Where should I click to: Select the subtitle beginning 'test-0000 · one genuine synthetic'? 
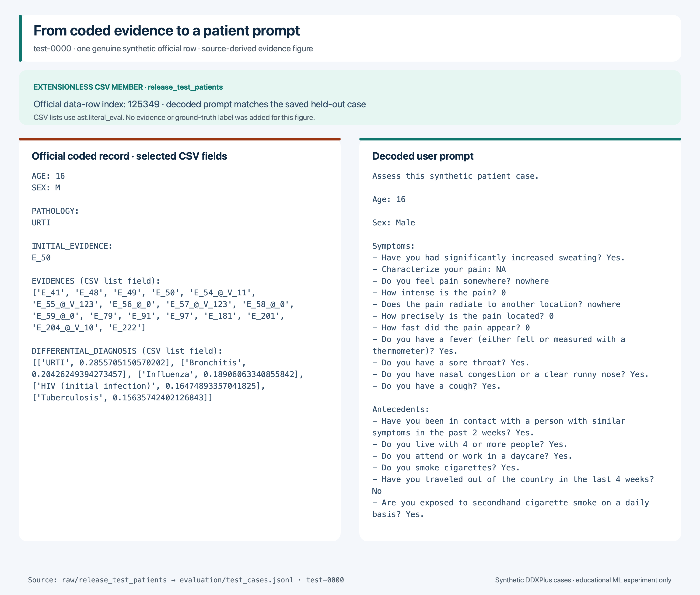[x=173, y=49]
